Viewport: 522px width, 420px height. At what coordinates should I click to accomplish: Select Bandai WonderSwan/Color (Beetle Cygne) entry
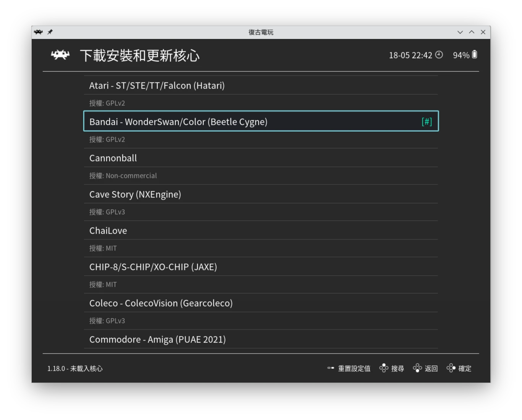(178, 122)
